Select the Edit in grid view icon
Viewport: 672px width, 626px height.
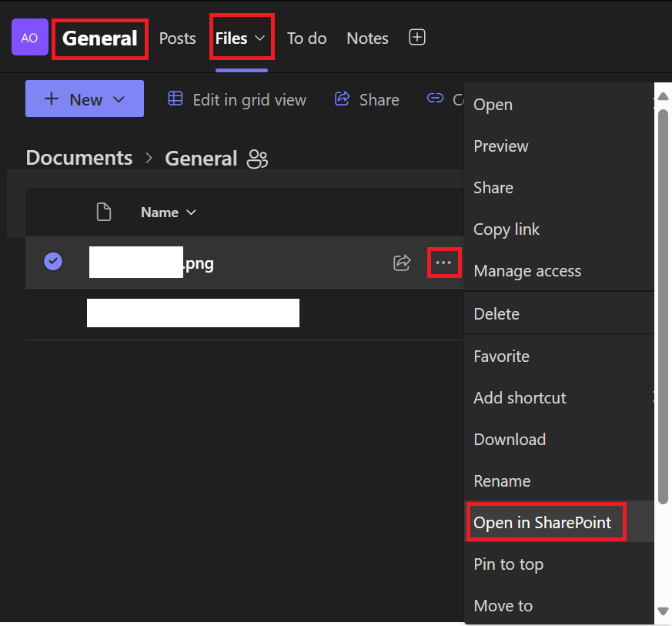[176, 99]
